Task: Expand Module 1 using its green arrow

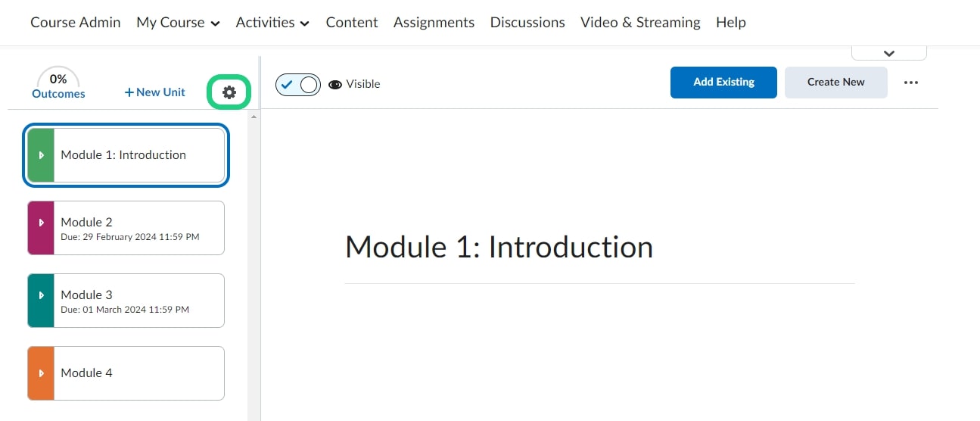Action: pyautogui.click(x=41, y=155)
